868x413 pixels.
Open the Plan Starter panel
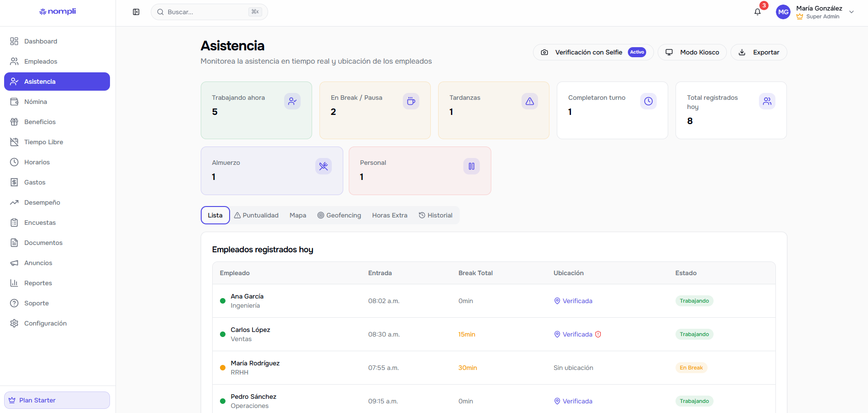tap(57, 400)
